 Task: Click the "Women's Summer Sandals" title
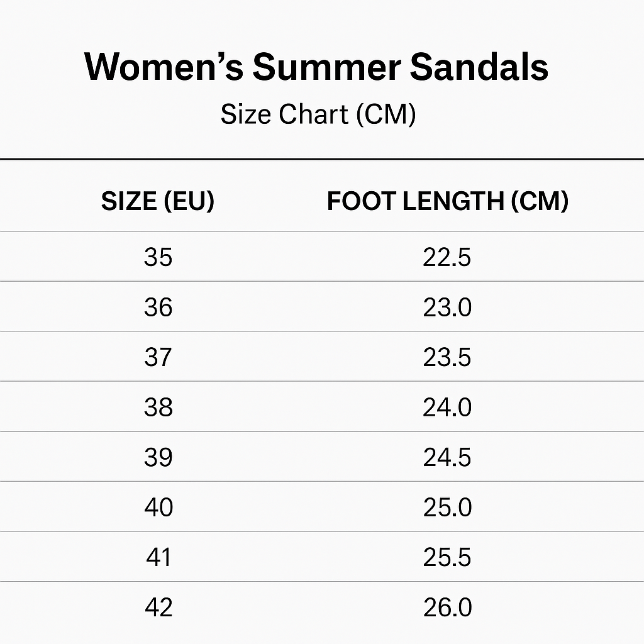(316, 67)
